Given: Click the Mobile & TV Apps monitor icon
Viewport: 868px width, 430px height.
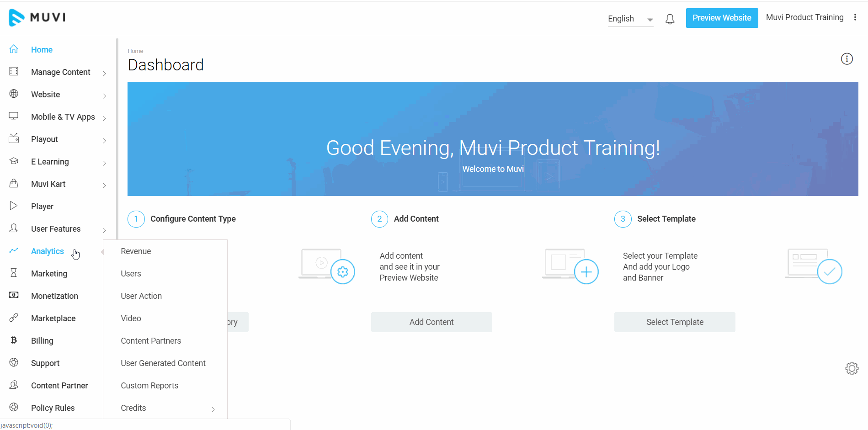Looking at the screenshot, I should click(x=14, y=116).
